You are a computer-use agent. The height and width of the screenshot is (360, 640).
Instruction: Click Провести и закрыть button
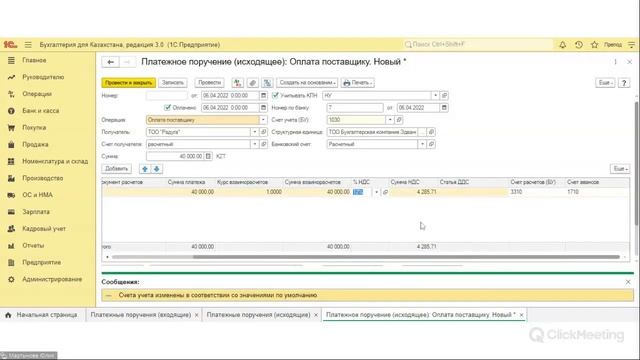tap(129, 82)
